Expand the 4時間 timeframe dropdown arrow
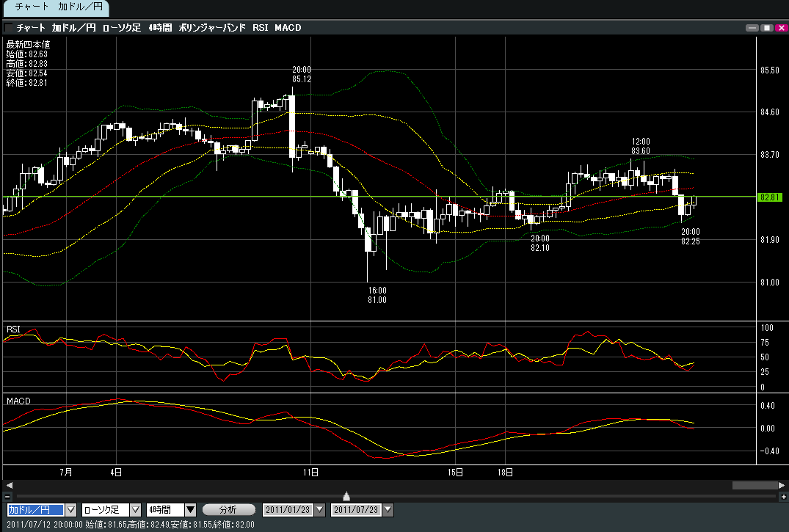This screenshot has width=789, height=532. (x=190, y=509)
